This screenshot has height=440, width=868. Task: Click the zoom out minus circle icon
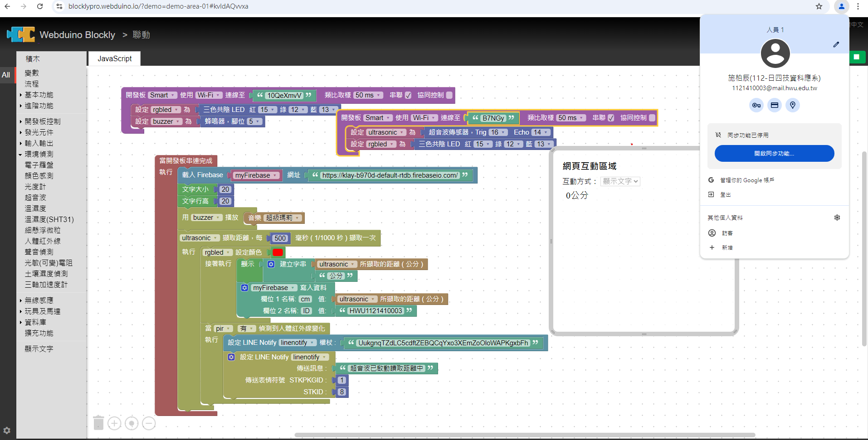[x=149, y=423]
